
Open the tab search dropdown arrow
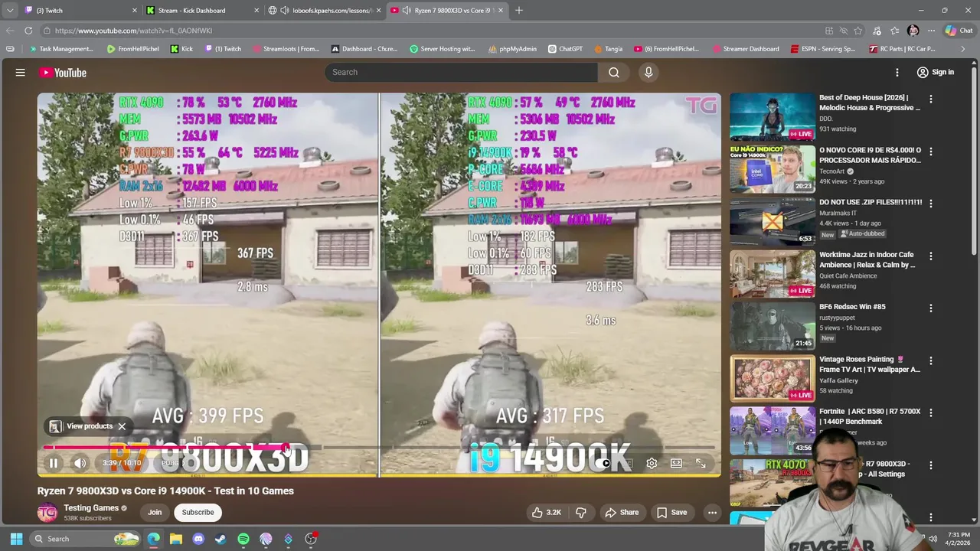[x=10, y=11]
